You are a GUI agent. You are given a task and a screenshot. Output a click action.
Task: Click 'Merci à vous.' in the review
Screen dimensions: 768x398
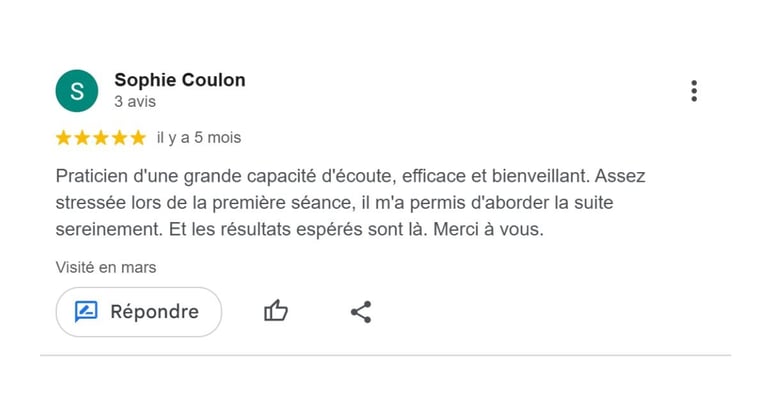click(x=488, y=229)
